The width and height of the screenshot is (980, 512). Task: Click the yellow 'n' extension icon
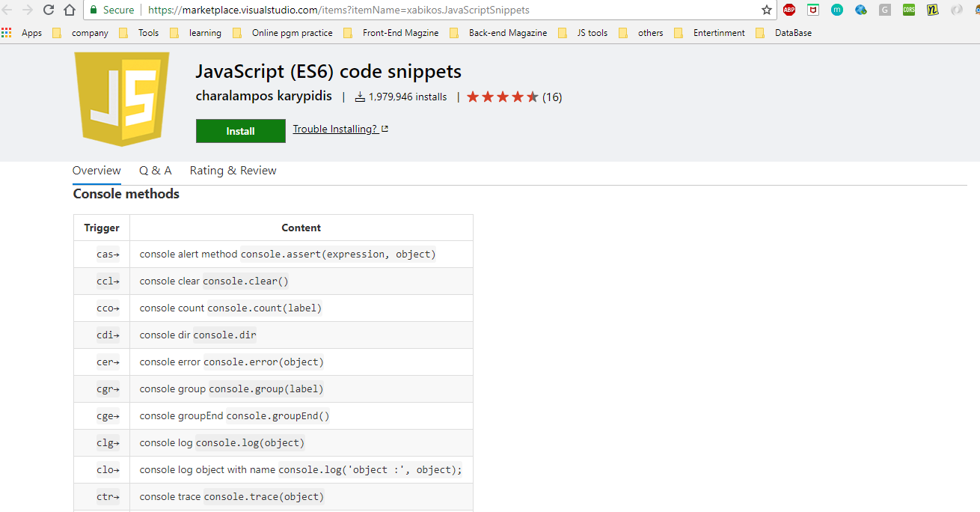932,10
